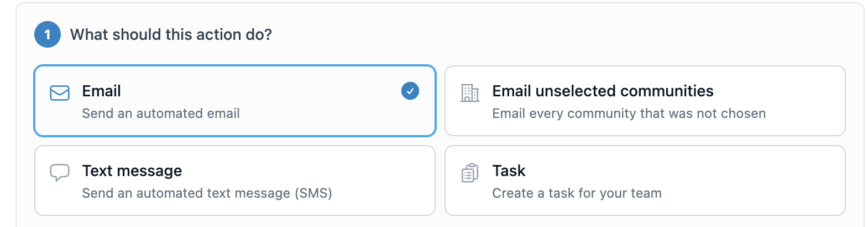Click the "Text message" title label
Viewport: 868px width, 227px height.
(132, 171)
